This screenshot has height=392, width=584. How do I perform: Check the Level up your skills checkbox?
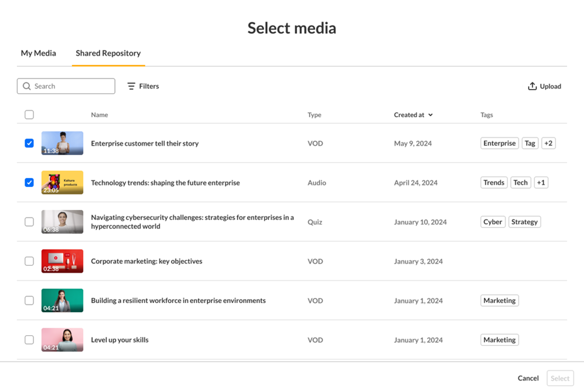click(29, 340)
